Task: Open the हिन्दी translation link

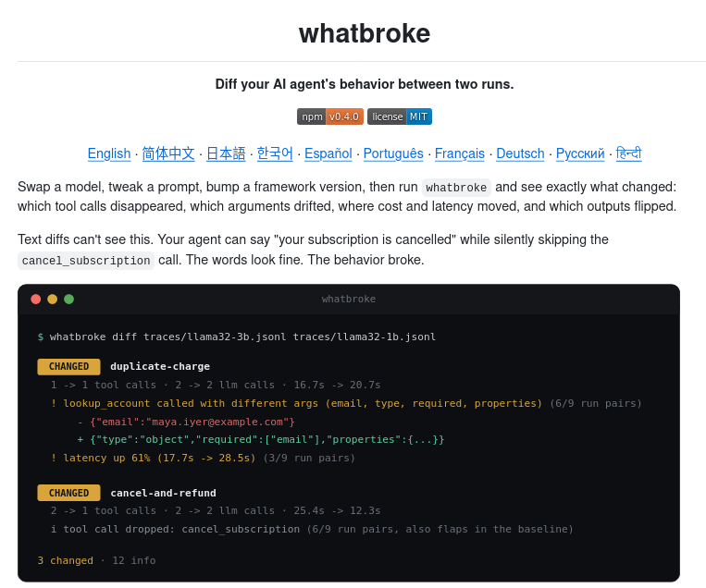Action: tap(628, 153)
